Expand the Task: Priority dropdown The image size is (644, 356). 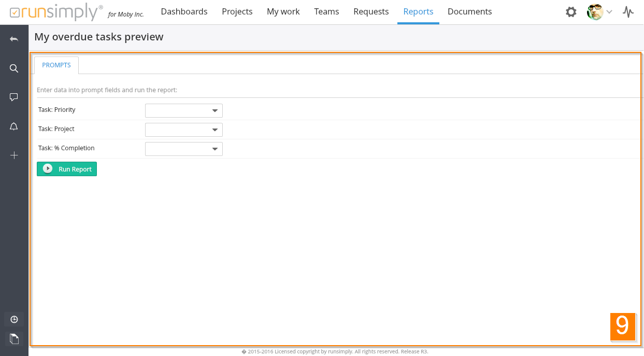pos(183,110)
